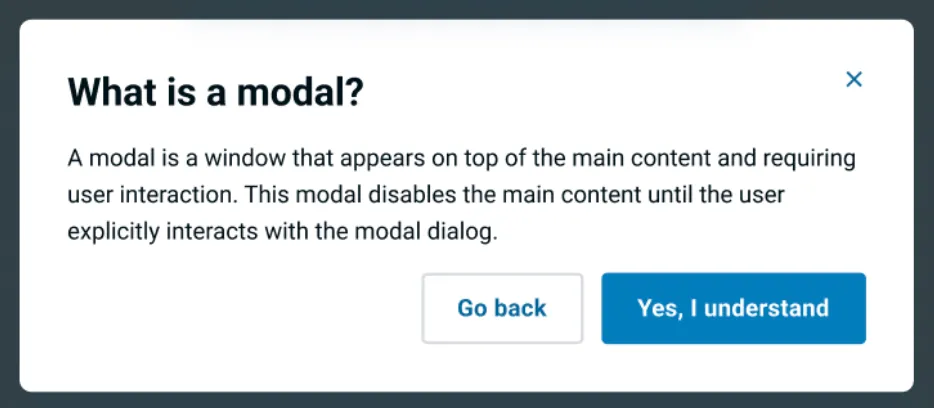Viewport: 934px width, 408px height.
Task: Click the phrase "requiring" in the description
Action: click(x=813, y=160)
